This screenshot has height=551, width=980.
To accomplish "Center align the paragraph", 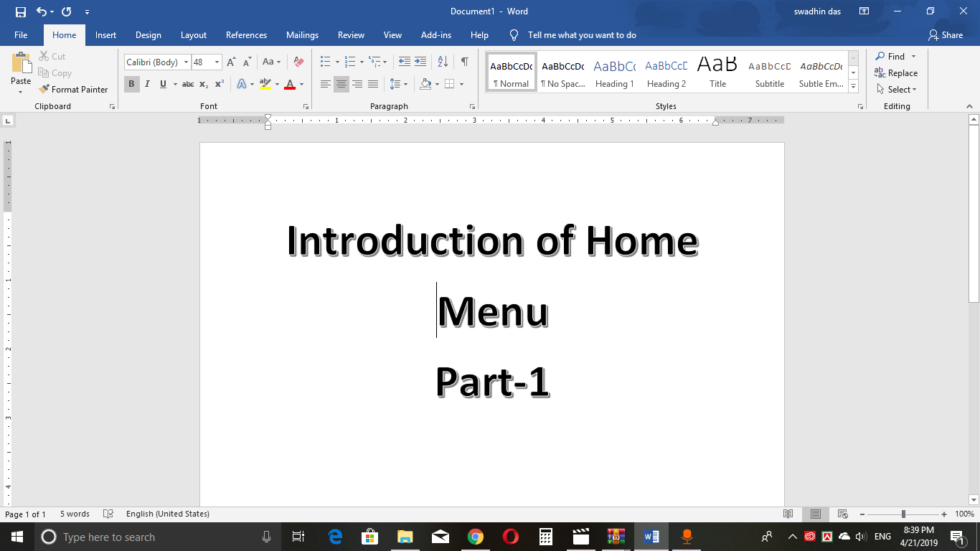I will [341, 84].
